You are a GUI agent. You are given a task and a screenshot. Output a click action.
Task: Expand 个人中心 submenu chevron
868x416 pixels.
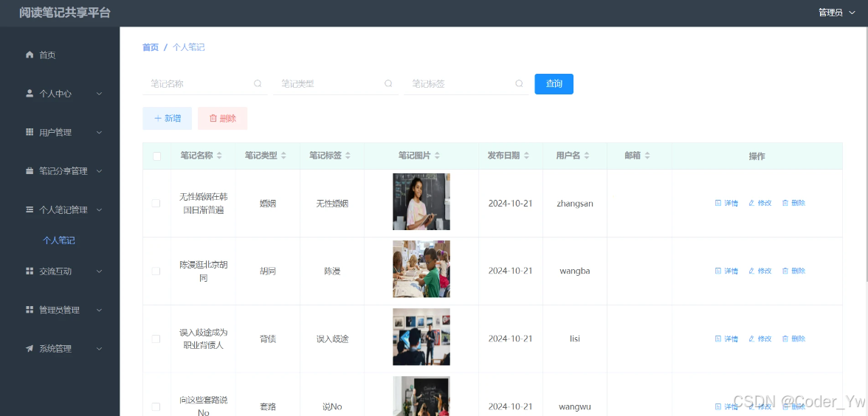tap(100, 94)
